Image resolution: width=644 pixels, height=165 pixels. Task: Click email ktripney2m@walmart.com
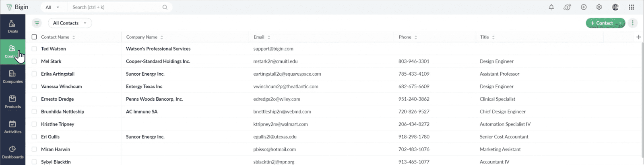coord(281,124)
